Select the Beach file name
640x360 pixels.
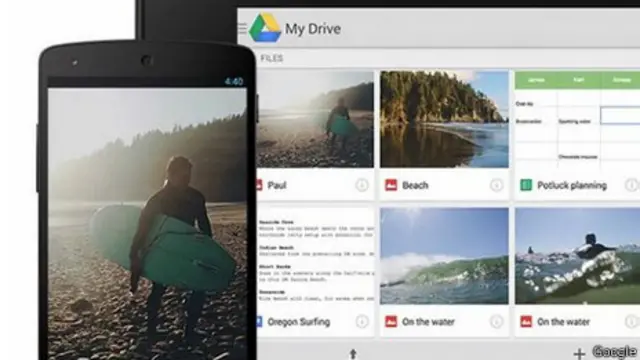point(415,185)
